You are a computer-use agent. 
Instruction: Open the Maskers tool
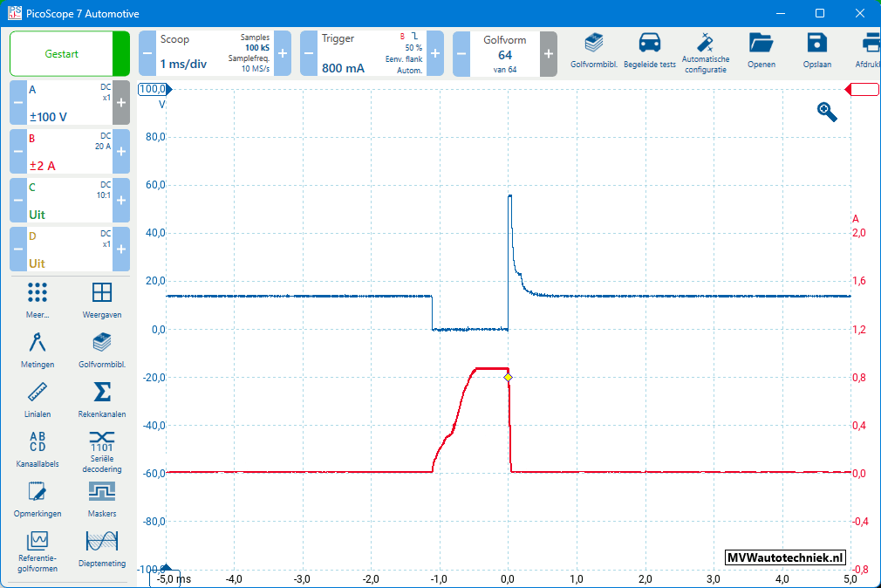102,500
